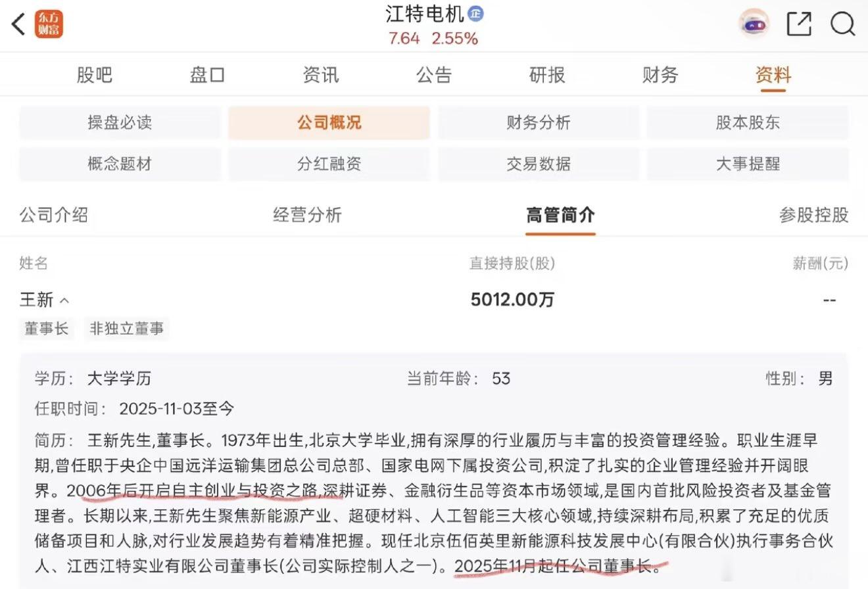868x589 pixels.
Task: Tap the 学历: 大学学历 field
Action: click(93, 379)
